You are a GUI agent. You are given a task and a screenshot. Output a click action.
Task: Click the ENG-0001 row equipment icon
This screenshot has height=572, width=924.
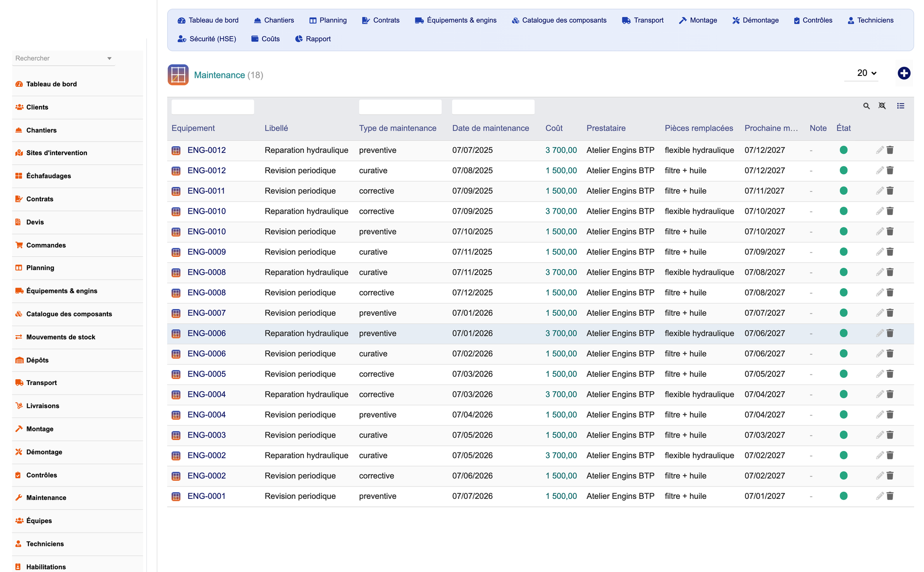[176, 497]
